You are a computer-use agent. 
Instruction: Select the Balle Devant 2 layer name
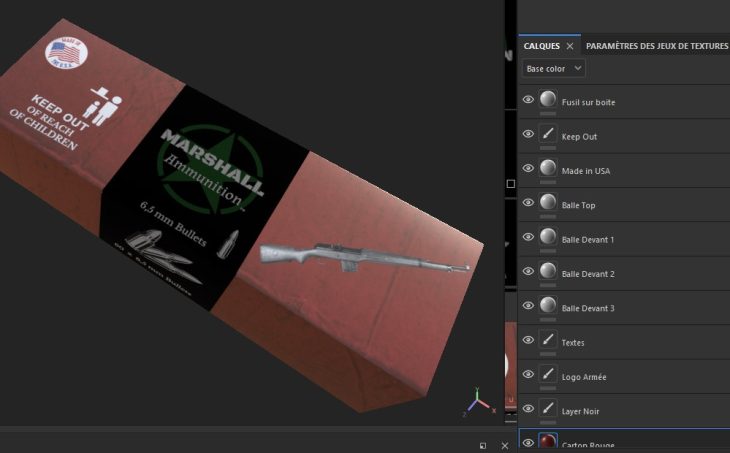[x=588, y=273]
